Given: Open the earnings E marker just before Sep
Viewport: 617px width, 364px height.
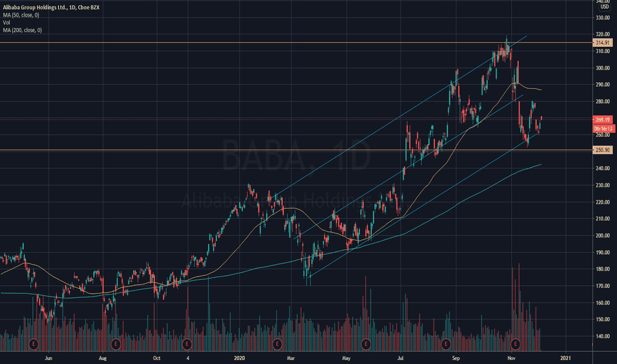Looking at the screenshot, I should (446, 344).
